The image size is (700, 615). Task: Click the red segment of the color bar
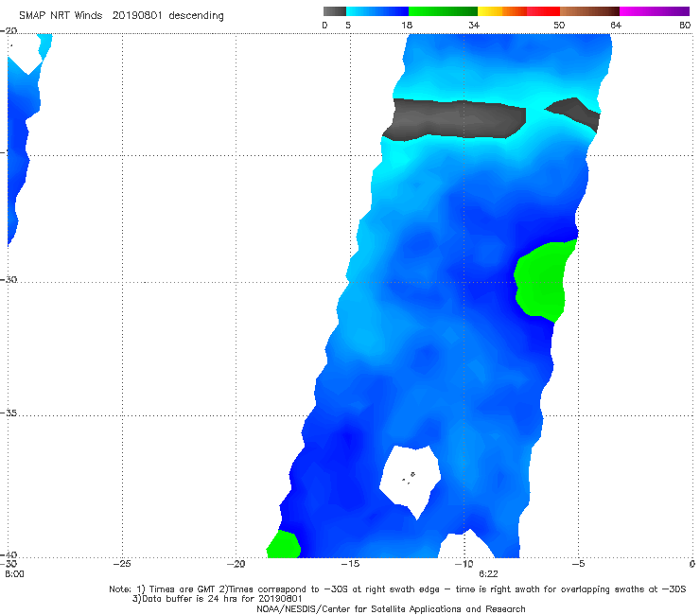coord(543,11)
